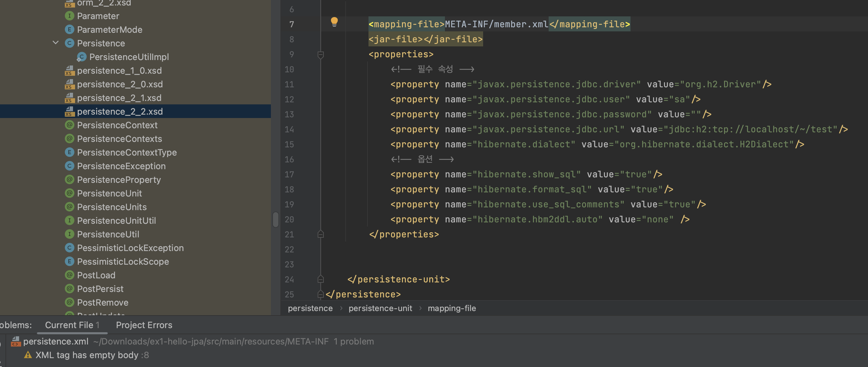Image resolution: width=868 pixels, height=367 pixels.
Task: Select the mapping-file breadcrumb
Action: (x=452, y=308)
